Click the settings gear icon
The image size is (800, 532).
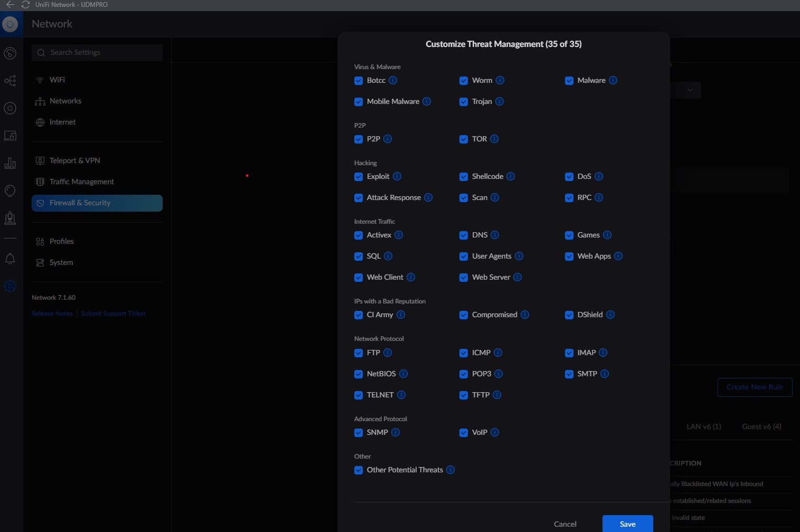[x=10, y=286]
